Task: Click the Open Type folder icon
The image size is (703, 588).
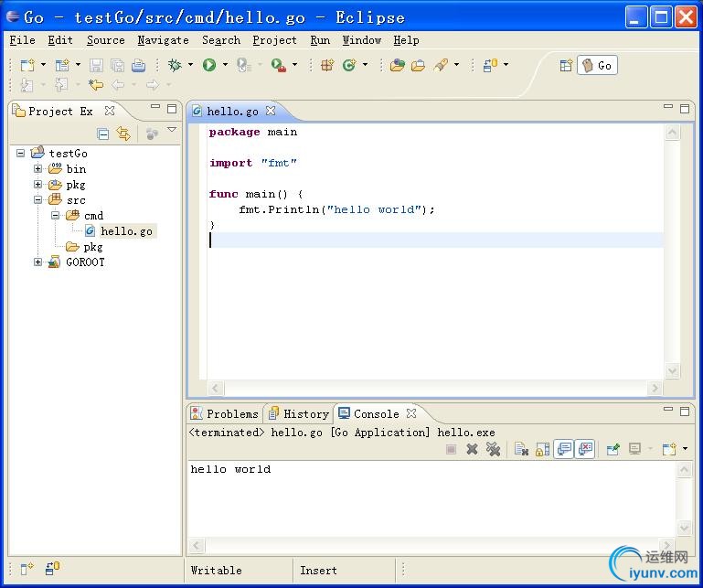Action: coord(398,66)
